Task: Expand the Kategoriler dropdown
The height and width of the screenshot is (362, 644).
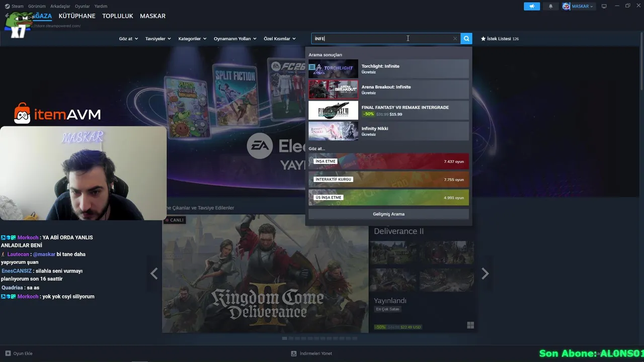Action: coord(192,39)
